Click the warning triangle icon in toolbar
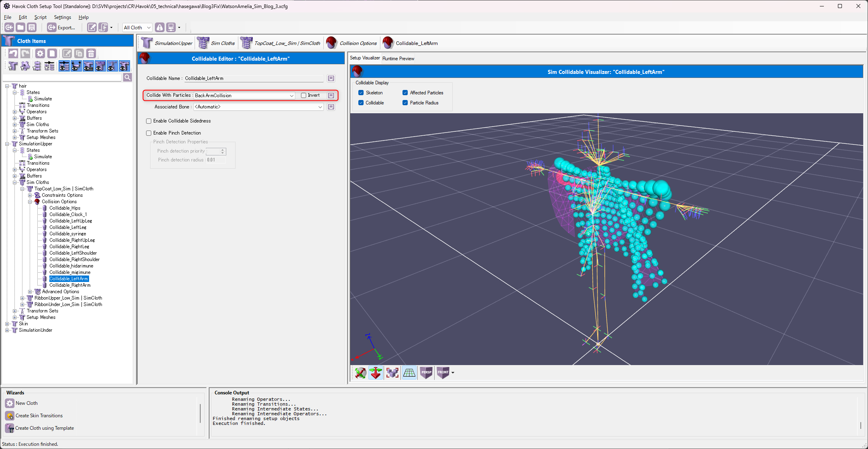The width and height of the screenshot is (868, 449). tap(160, 27)
